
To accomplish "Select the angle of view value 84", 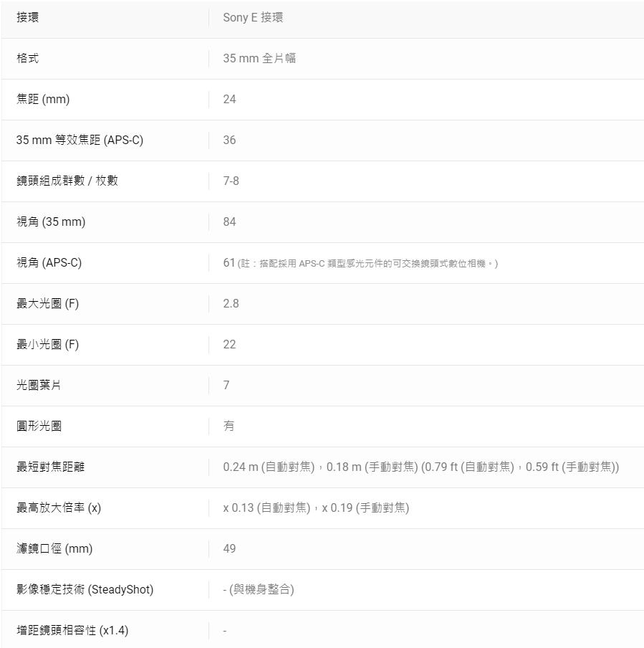I will (229, 221).
